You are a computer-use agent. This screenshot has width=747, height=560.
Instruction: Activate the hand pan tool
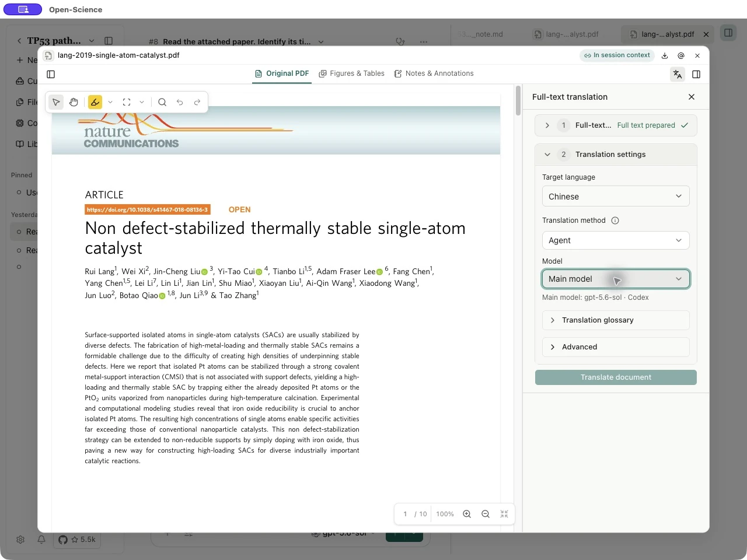pos(74,102)
